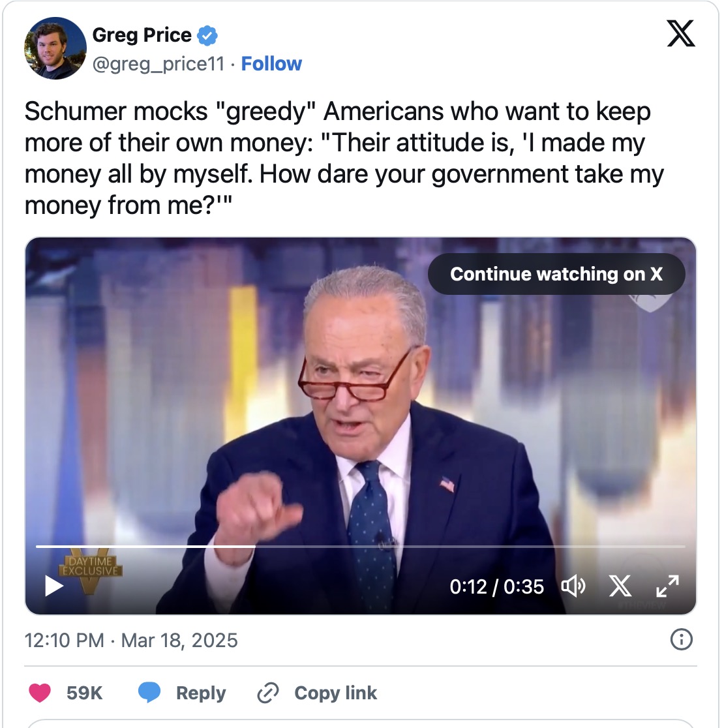Screen dimensions: 724x728
Task: Like the post with the heart icon
Action: [x=40, y=693]
